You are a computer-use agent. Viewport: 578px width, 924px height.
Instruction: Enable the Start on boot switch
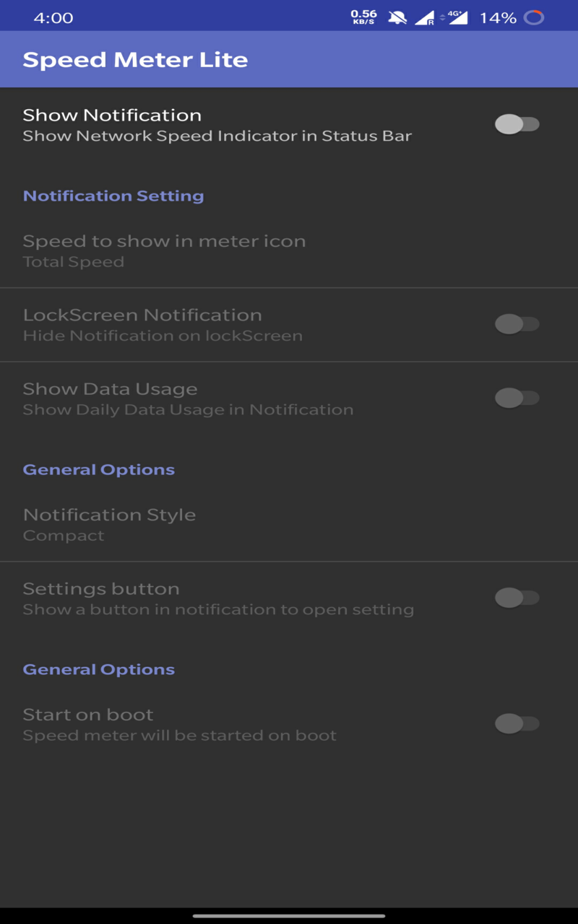coord(517,723)
